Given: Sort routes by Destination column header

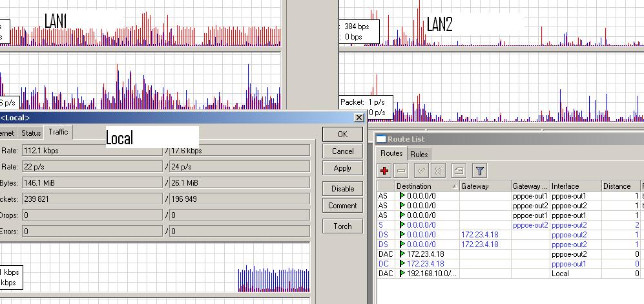Looking at the screenshot, I should coord(427,186).
